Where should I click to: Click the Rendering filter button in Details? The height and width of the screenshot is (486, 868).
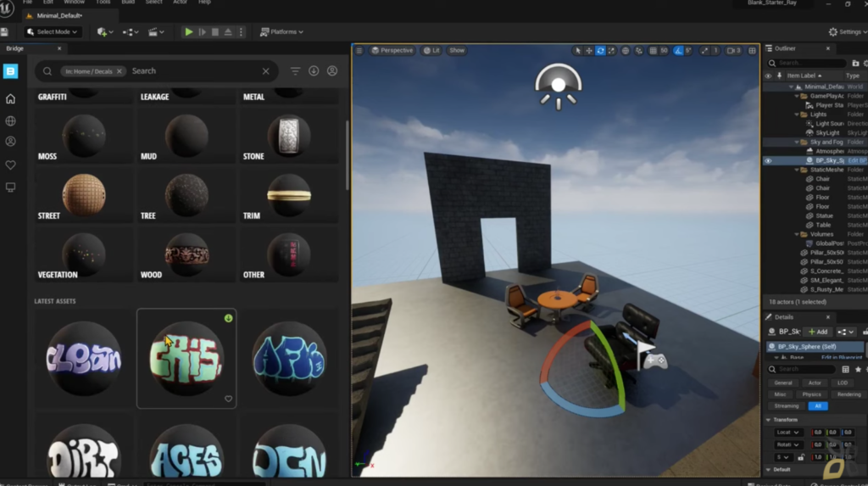click(x=848, y=394)
